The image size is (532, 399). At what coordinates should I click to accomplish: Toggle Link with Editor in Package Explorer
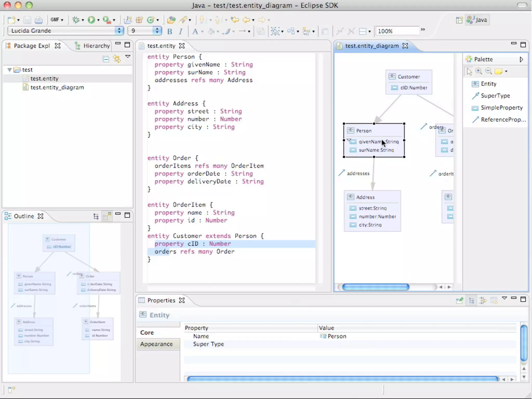tap(117, 59)
